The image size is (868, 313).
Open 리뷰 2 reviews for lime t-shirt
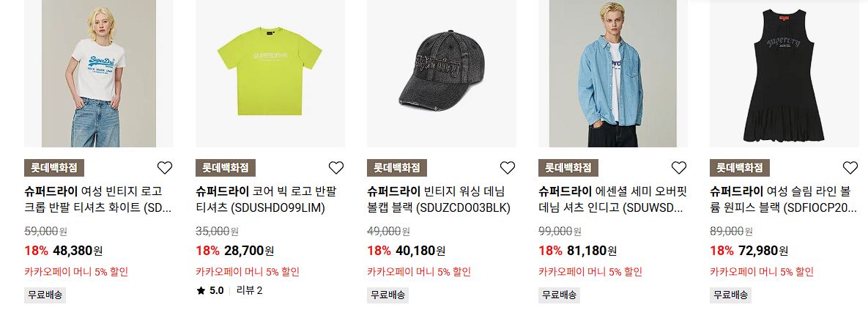click(249, 290)
